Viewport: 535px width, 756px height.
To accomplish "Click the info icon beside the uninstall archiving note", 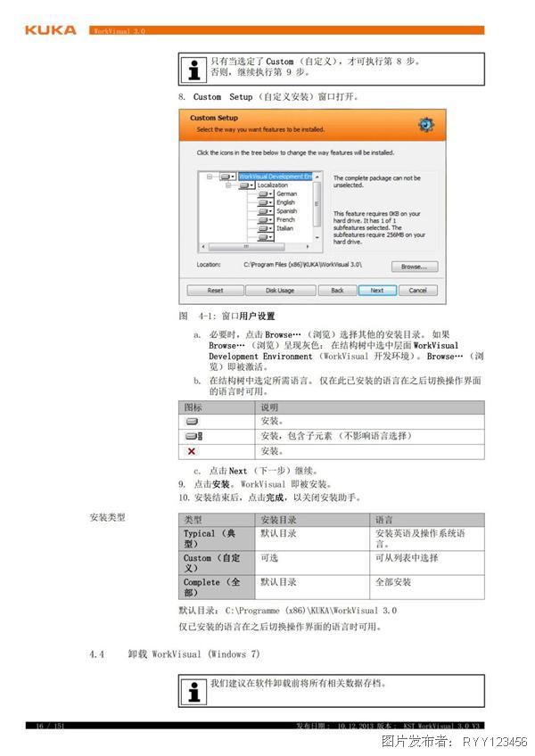I will click(x=194, y=692).
